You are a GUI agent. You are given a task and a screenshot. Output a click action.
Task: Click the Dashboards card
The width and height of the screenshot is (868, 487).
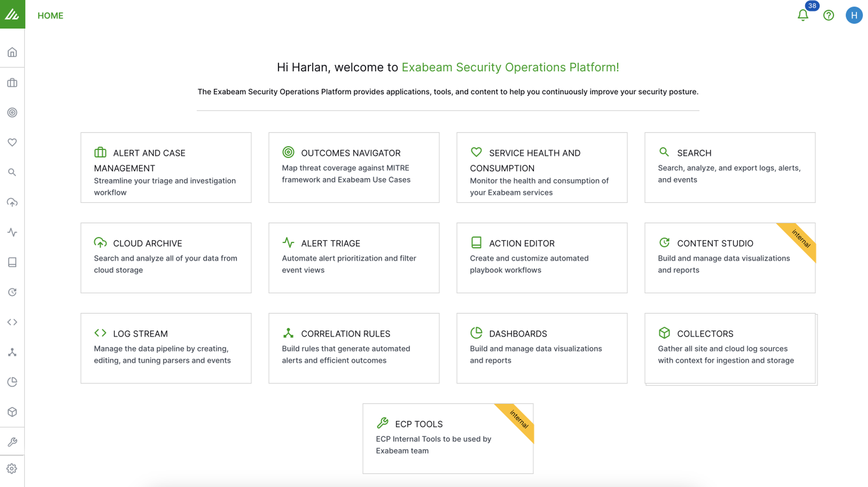tap(542, 348)
